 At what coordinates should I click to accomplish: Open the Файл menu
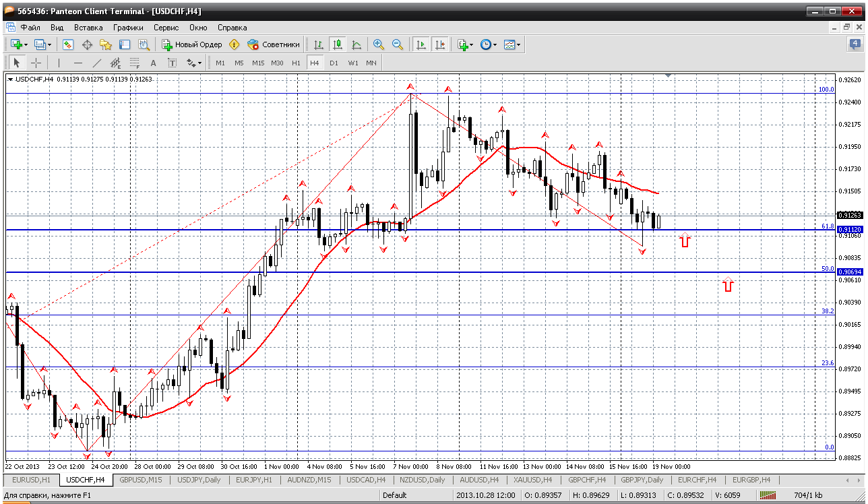[x=30, y=28]
